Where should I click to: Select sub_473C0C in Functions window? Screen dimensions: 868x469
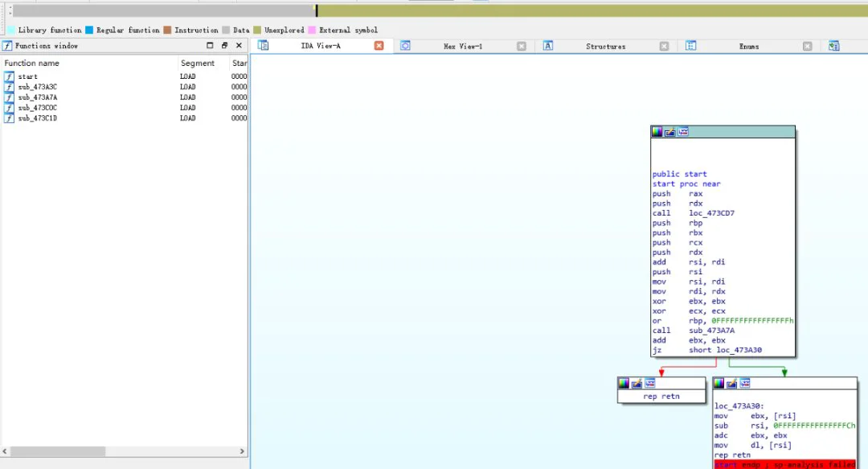click(125, 108)
